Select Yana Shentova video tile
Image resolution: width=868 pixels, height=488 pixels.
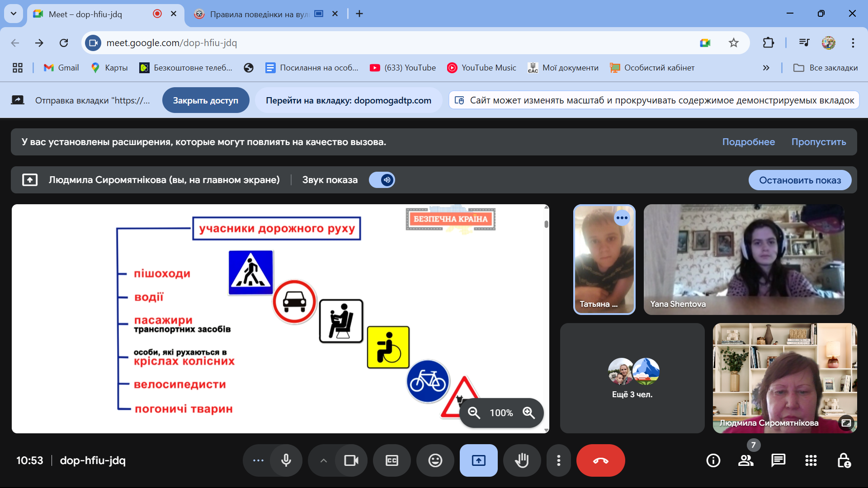[744, 259]
